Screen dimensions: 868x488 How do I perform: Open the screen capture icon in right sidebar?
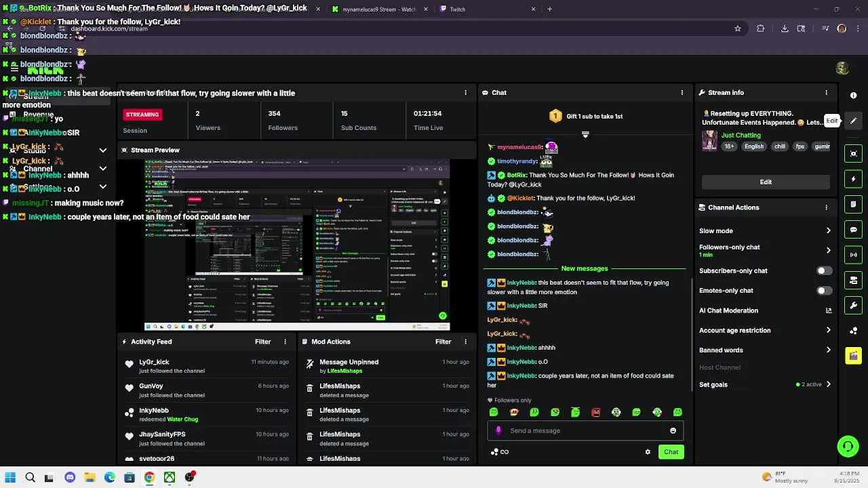coord(854,154)
